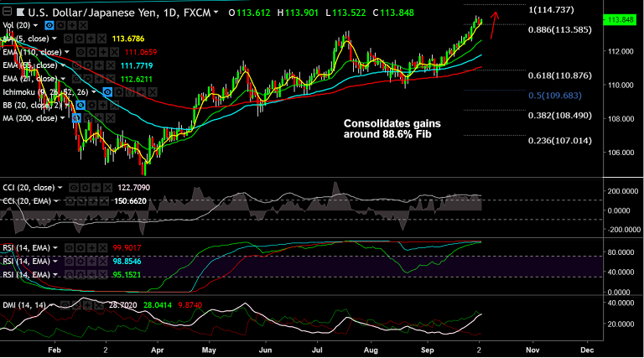Image resolution: width=644 pixels, height=358 pixels.
Task: Click Fib level text 0.236(107.014)
Action: 560,141
